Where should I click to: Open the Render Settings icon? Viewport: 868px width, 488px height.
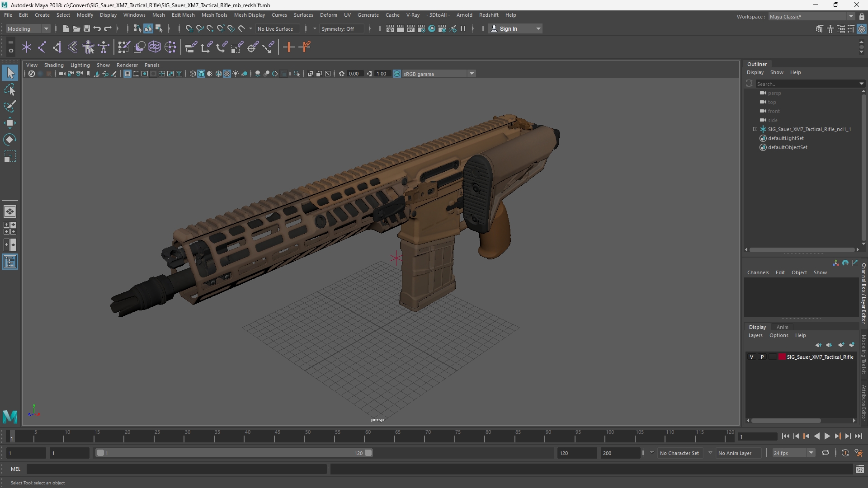(421, 28)
